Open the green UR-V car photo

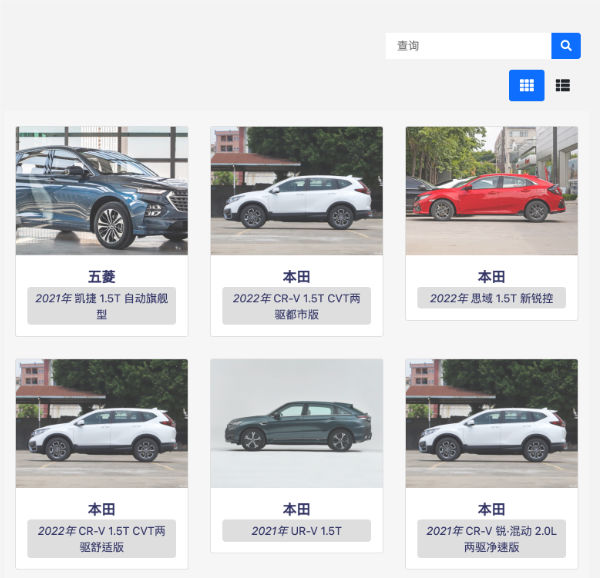click(x=297, y=423)
